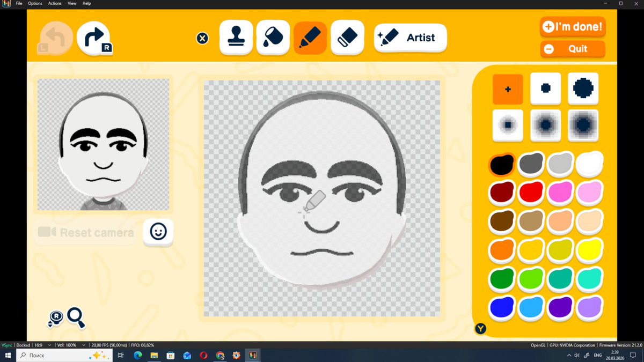Pick the sky blue color swatch

pos(531,308)
